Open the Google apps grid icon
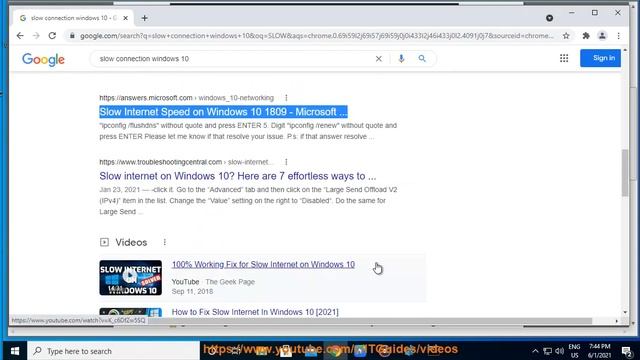This screenshot has width=640, height=360. pyautogui.click(x=564, y=58)
